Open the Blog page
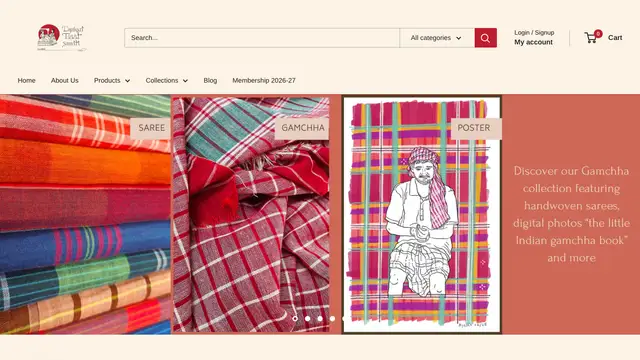This screenshot has width=640, height=360. (210, 80)
